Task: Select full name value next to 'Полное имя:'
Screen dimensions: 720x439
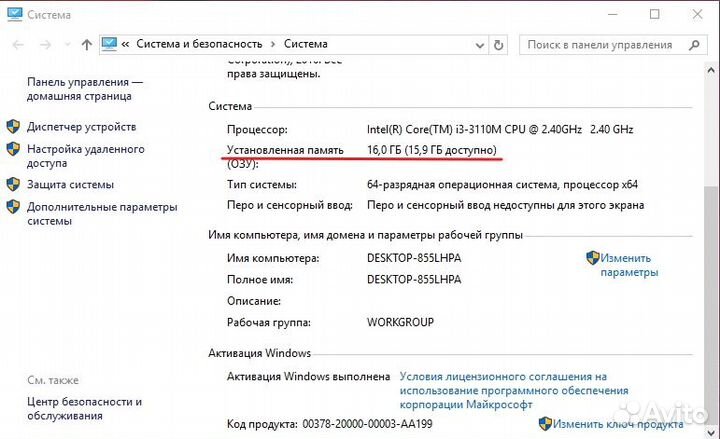Action: coord(414,279)
